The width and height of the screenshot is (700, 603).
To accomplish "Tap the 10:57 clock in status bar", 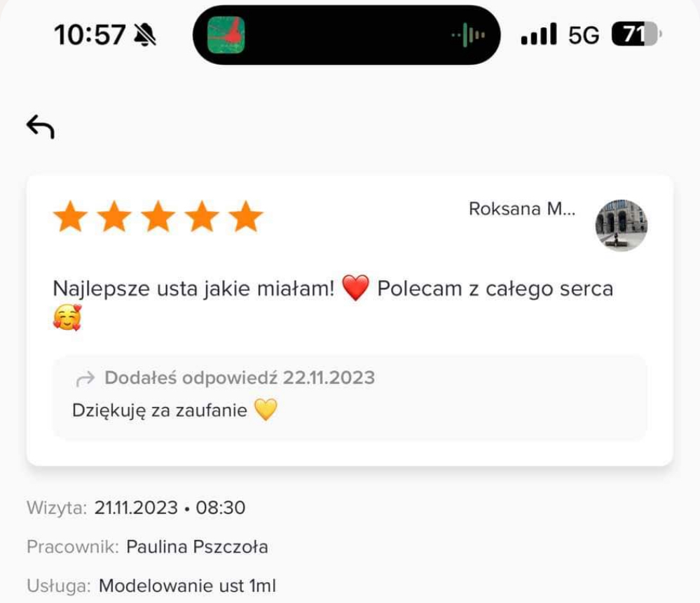I will 90,34.
